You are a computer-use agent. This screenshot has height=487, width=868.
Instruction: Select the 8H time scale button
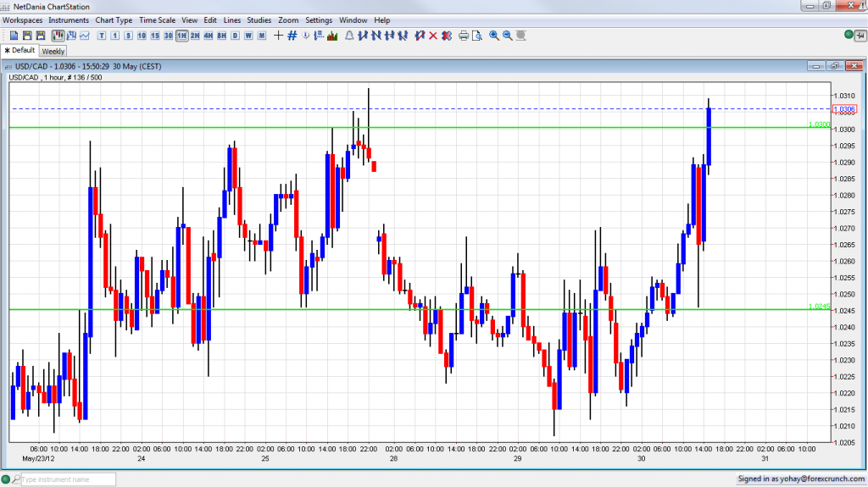221,36
